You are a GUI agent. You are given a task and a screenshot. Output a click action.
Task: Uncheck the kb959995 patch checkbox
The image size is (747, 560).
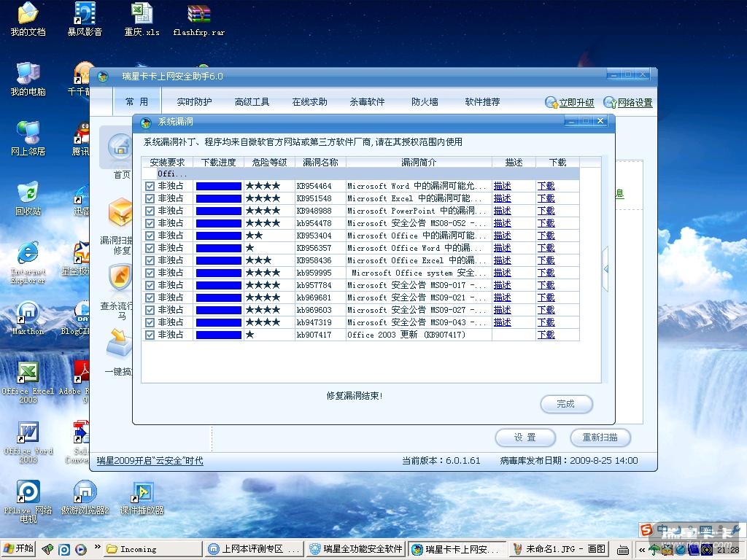click(150, 273)
